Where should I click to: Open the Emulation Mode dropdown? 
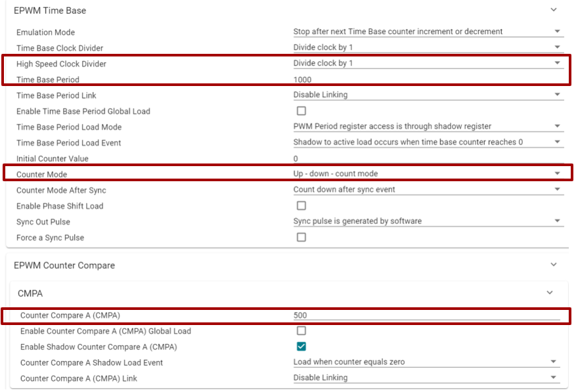pos(428,32)
